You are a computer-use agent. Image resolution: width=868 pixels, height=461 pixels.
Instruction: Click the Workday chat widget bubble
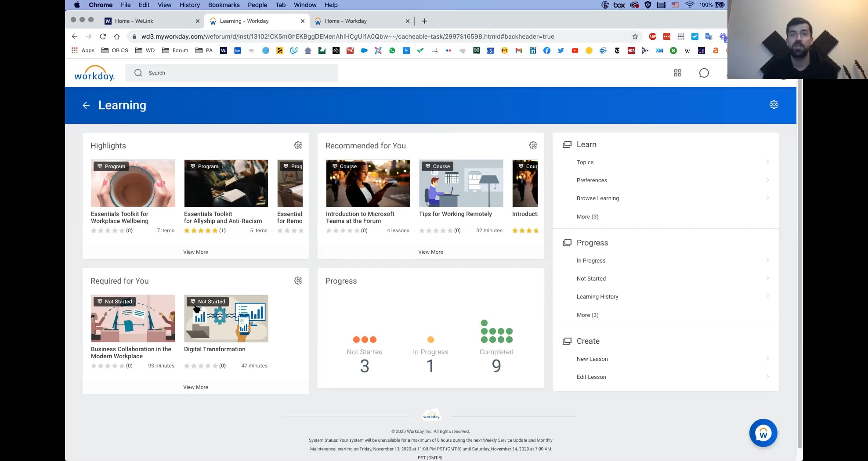click(x=763, y=432)
